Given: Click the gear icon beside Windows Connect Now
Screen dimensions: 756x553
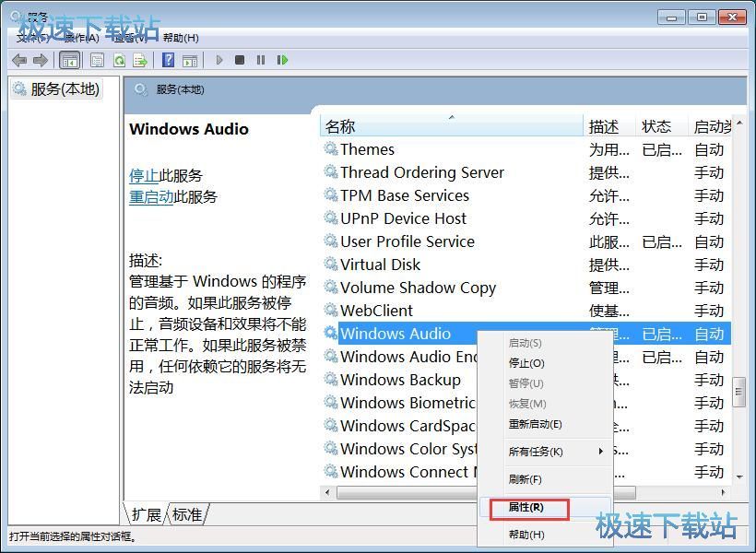Looking at the screenshot, I should 331,471.
